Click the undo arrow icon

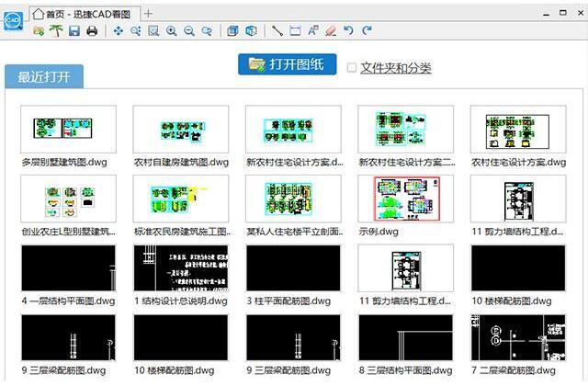(x=348, y=31)
